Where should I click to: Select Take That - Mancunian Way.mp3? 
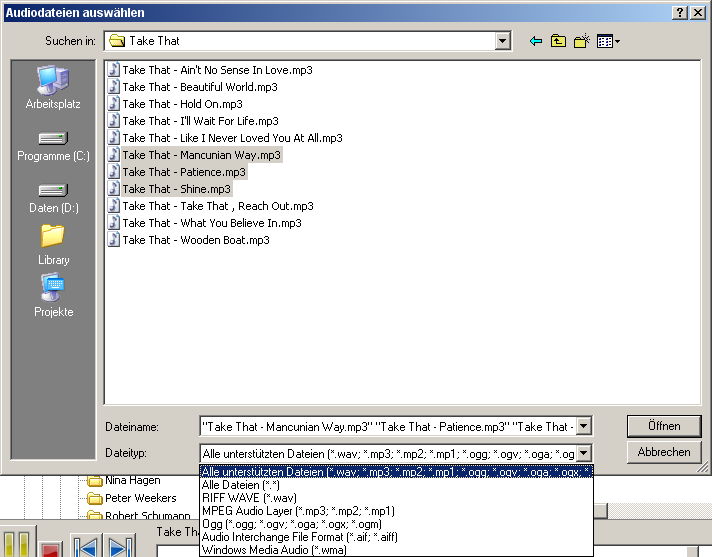(x=195, y=155)
